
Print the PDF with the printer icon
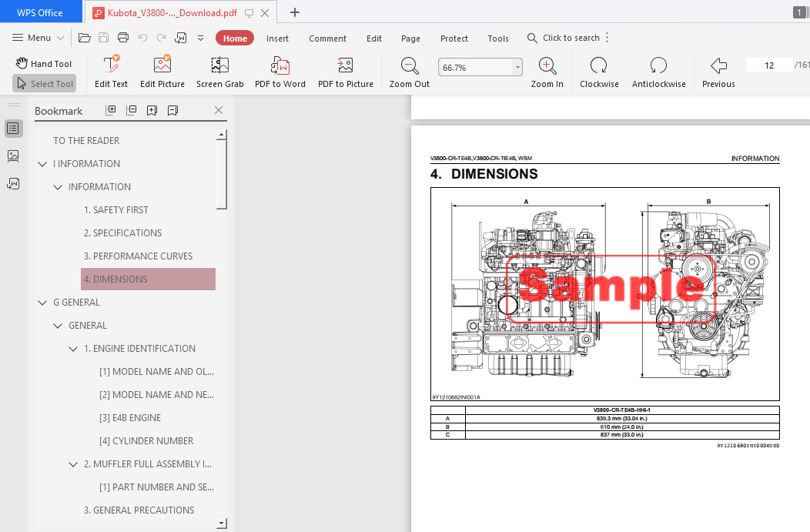tap(123, 38)
